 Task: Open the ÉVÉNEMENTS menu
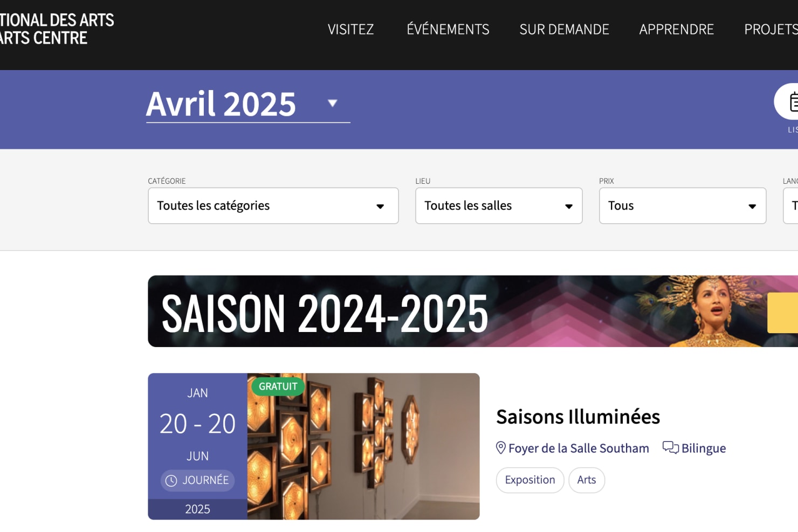click(x=448, y=29)
